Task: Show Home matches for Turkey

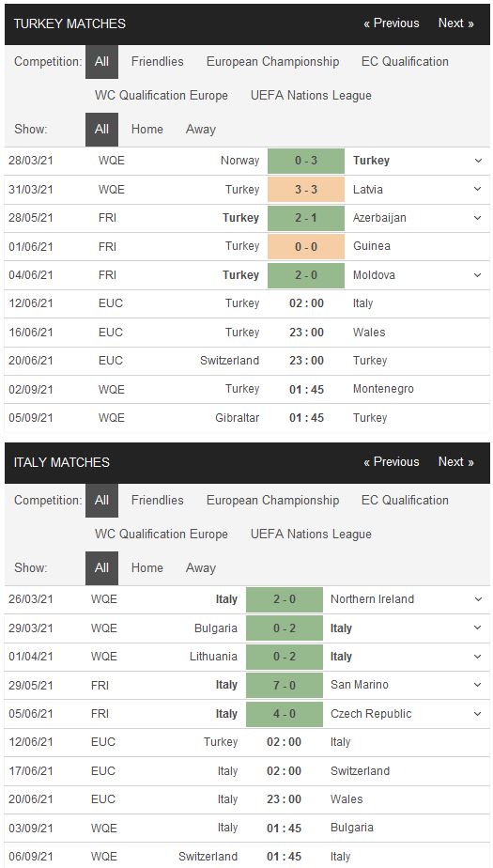Action: coord(147,129)
